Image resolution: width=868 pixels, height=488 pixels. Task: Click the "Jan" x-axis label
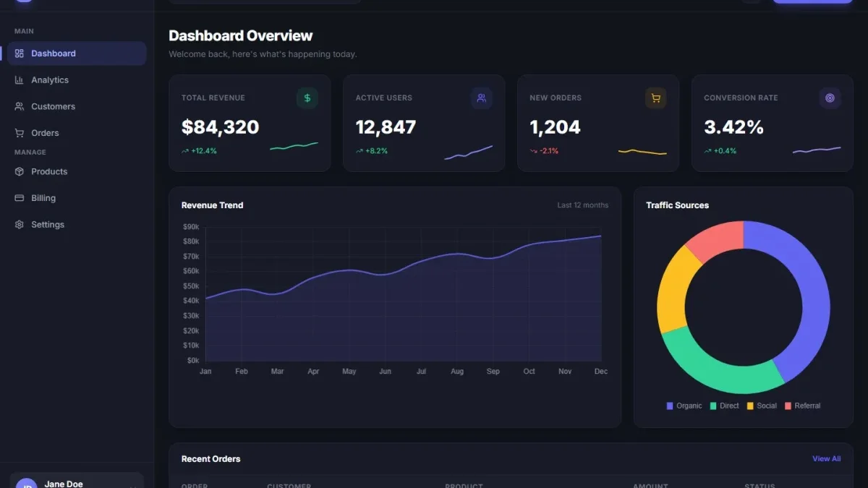click(x=205, y=372)
